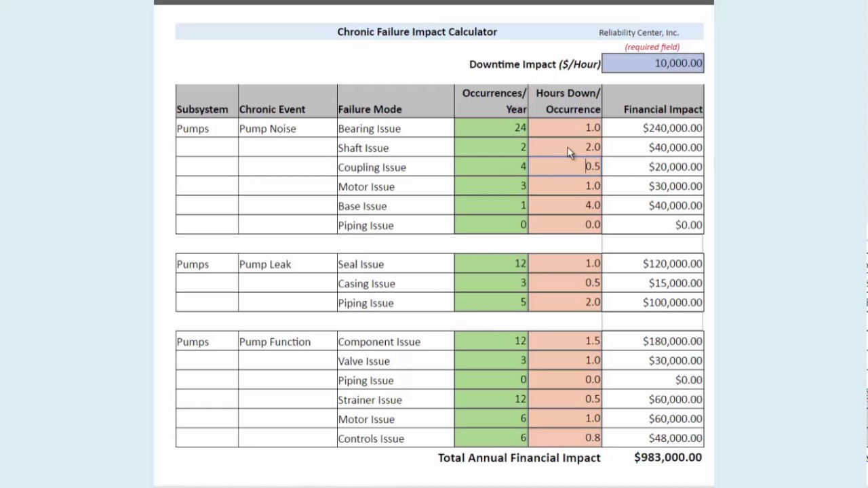Viewport: 868px width, 488px height.
Task: Click the Pump Function Motor Issue hours cell 1.0
Action: click(x=565, y=419)
